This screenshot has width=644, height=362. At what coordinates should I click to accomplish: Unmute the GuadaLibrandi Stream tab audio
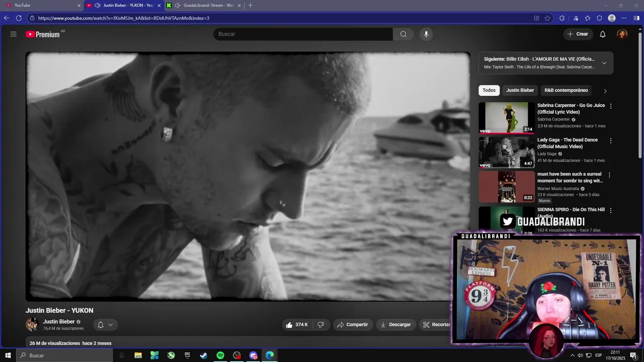(x=178, y=6)
